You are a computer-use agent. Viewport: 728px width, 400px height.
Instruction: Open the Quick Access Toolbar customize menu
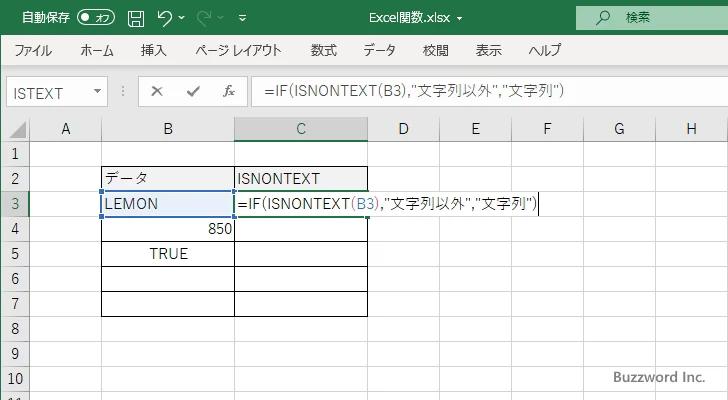pos(242,19)
